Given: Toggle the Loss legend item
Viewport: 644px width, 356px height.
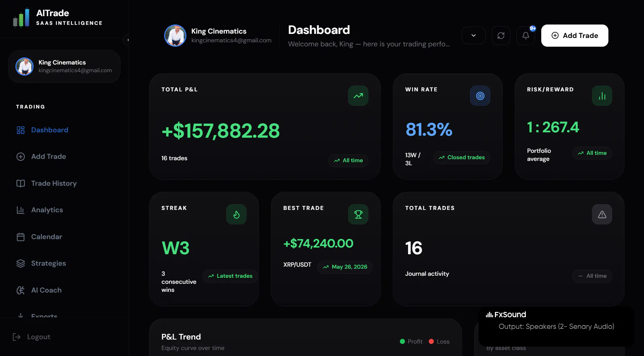Looking at the screenshot, I should (439, 342).
